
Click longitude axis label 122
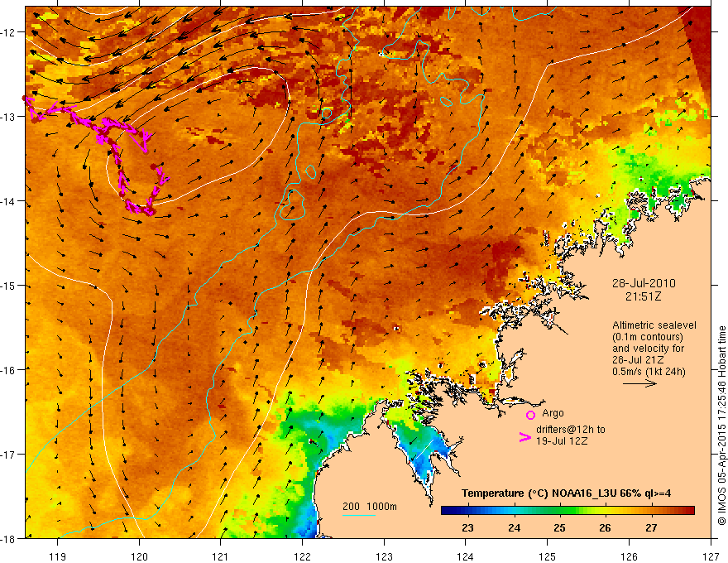pyautogui.click(x=302, y=556)
